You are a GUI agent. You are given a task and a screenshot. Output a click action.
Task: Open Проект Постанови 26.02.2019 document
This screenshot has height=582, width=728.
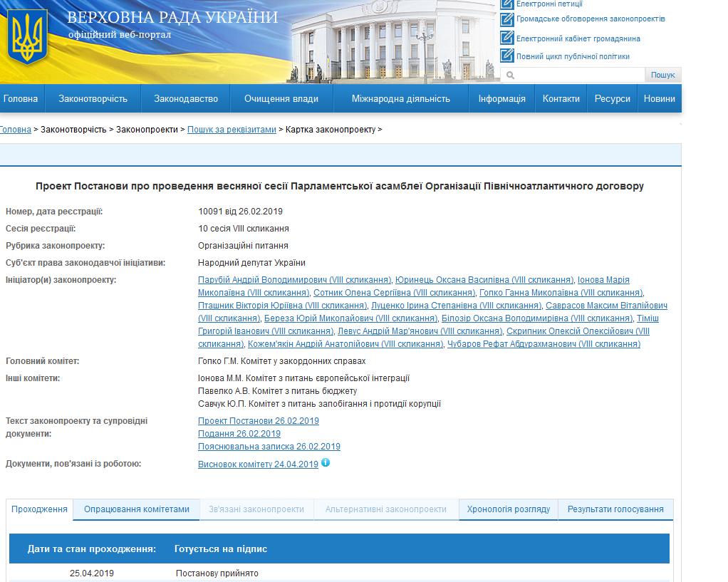[x=258, y=421]
